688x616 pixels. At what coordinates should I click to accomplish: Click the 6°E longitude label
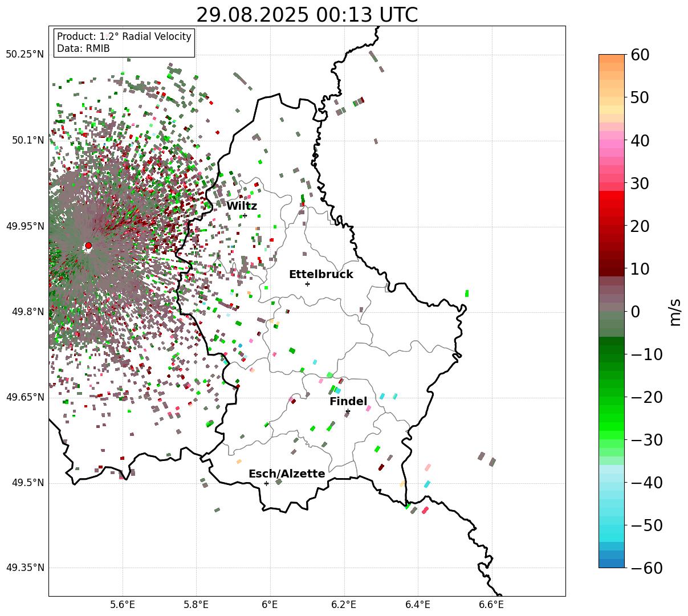[x=270, y=605]
